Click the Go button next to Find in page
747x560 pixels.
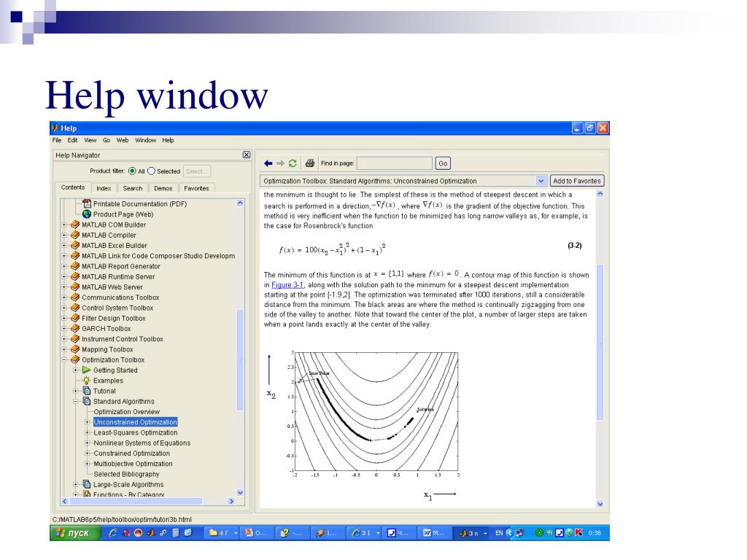pyautogui.click(x=443, y=163)
